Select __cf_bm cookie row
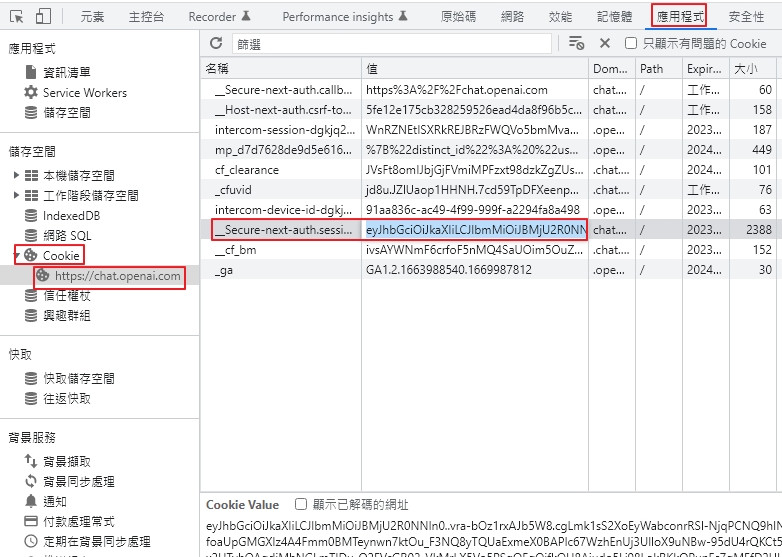 pyautogui.click(x=489, y=250)
